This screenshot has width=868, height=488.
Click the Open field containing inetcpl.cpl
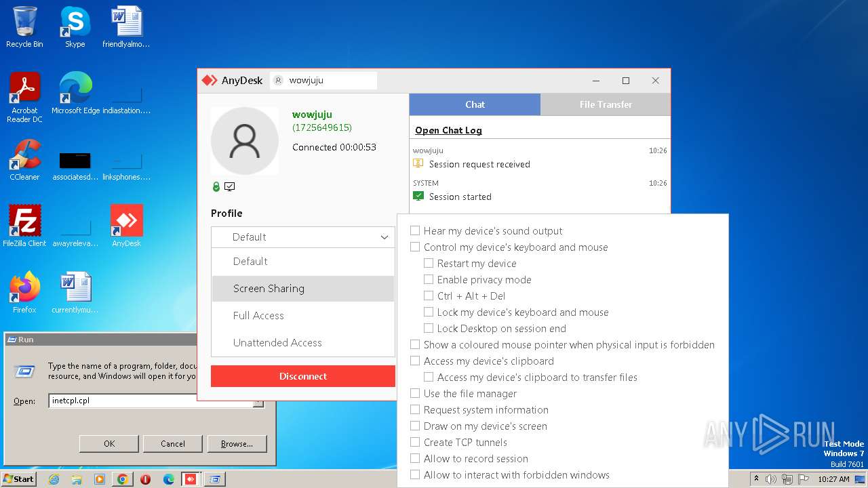point(152,401)
